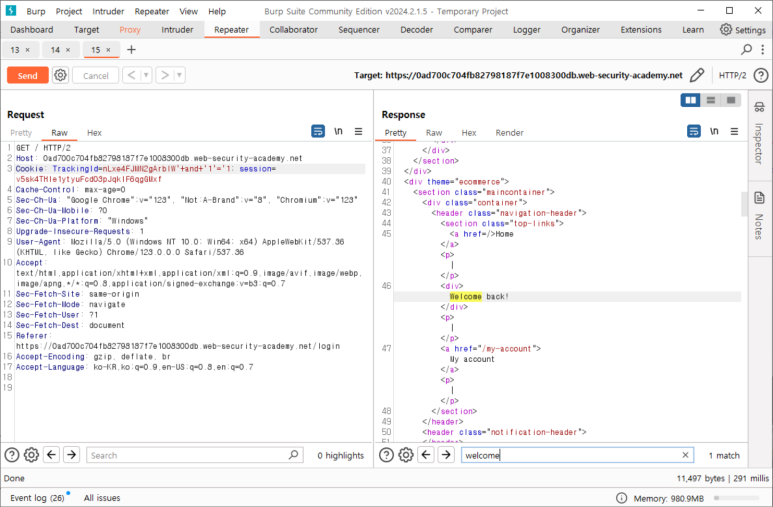Toggle non-printable characters in Request

point(338,131)
